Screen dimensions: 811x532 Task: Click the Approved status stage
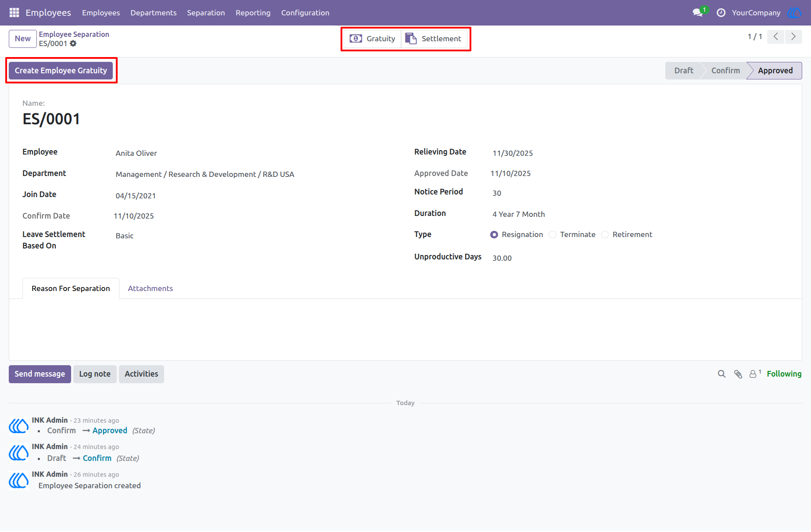coord(775,71)
